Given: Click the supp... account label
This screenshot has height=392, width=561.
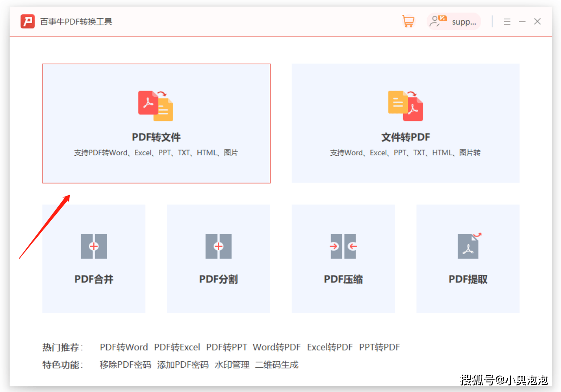Looking at the screenshot, I should (463, 22).
